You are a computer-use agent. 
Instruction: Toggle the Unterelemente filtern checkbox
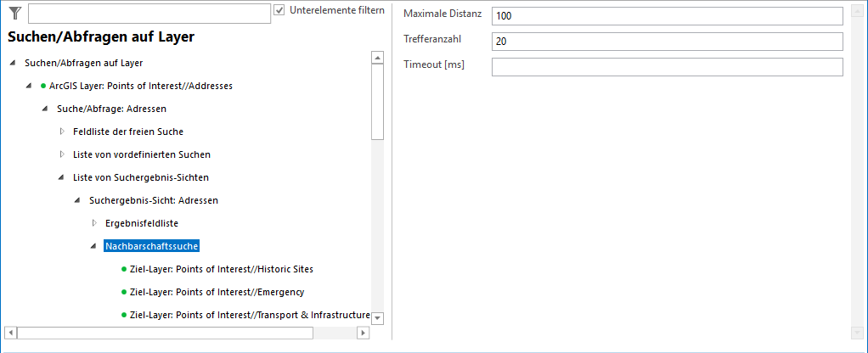(x=279, y=10)
